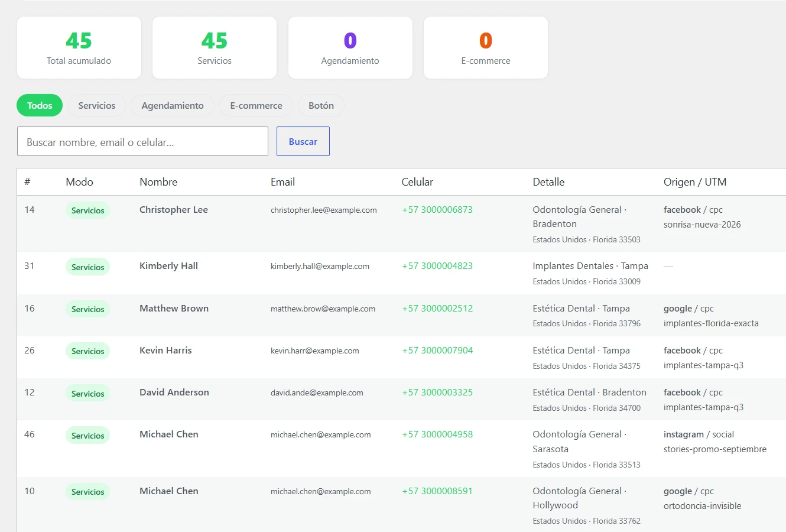Click phone number +57 3000002512

click(437, 309)
